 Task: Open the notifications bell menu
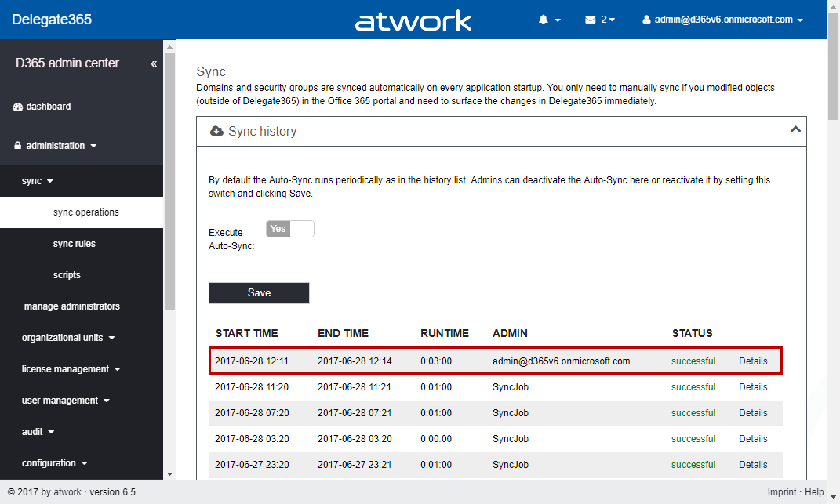tap(549, 20)
